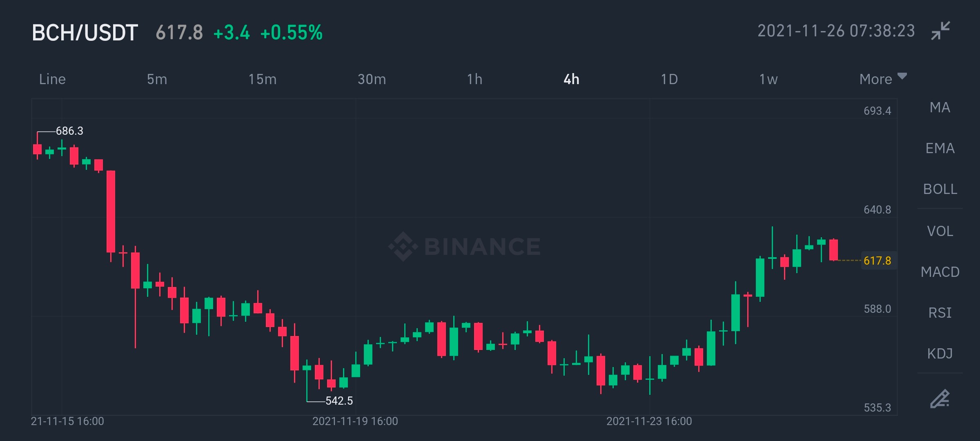
Task: Toggle the EMA indicator
Action: tap(940, 148)
